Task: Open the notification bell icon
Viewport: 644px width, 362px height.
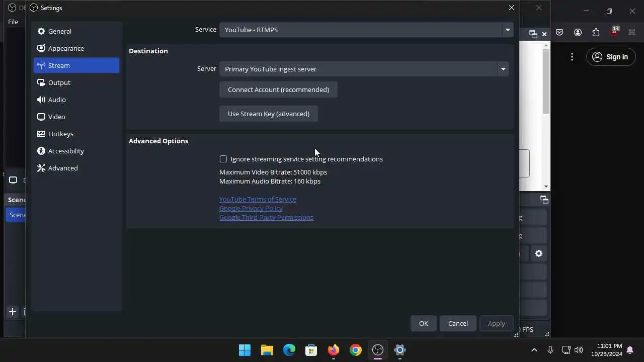Action: pyautogui.click(x=630, y=350)
